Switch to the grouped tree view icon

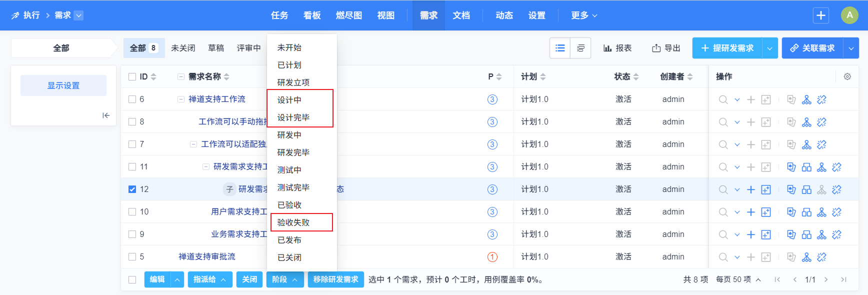coord(580,48)
